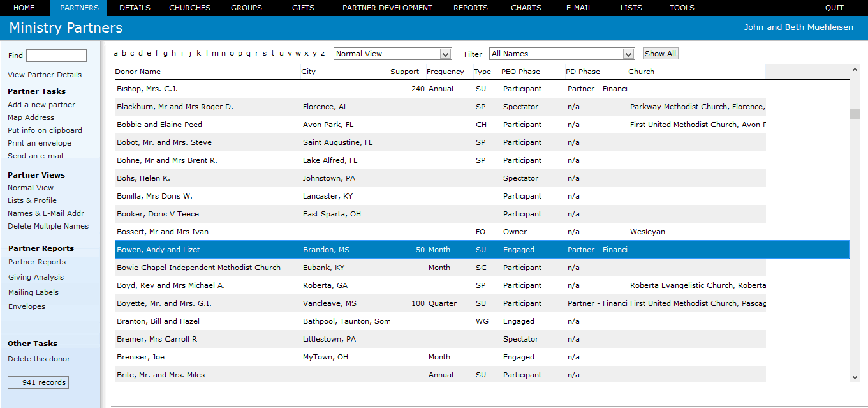Choose Print an envelope
868x408 pixels.
point(40,143)
